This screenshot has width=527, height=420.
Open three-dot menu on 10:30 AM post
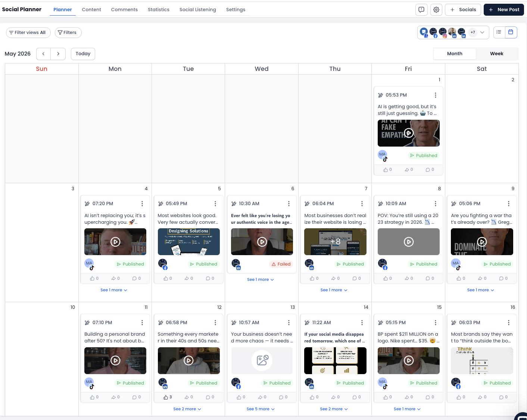pos(289,204)
